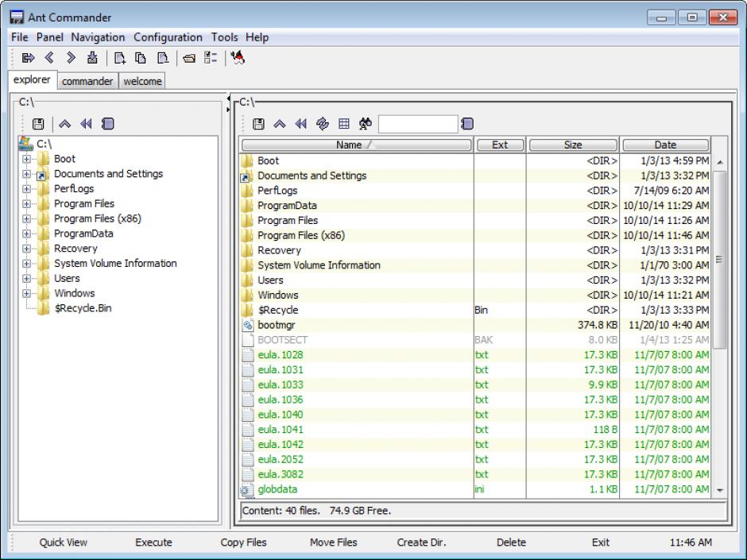
Task: Click the open folder icon in the main toolbar
Action: point(189,59)
